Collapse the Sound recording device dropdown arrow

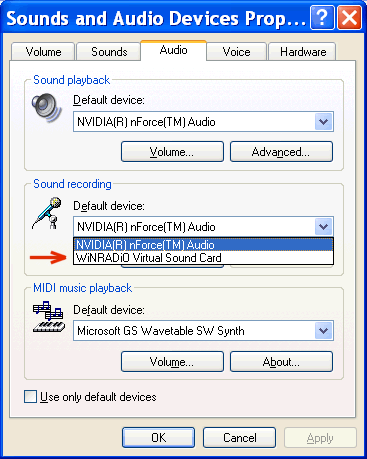point(324,227)
